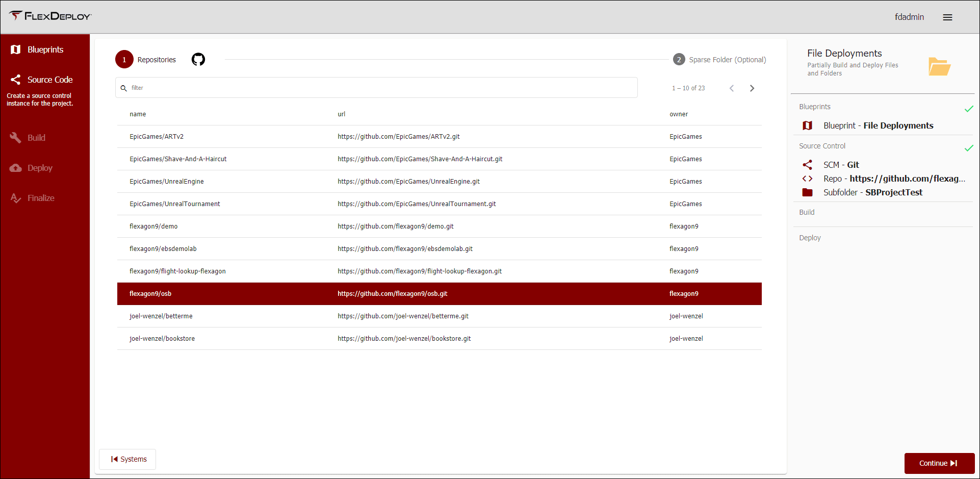Select the EpicGames/Shave-And-A-Haircut repository
This screenshot has width=980, height=479.
click(x=440, y=159)
